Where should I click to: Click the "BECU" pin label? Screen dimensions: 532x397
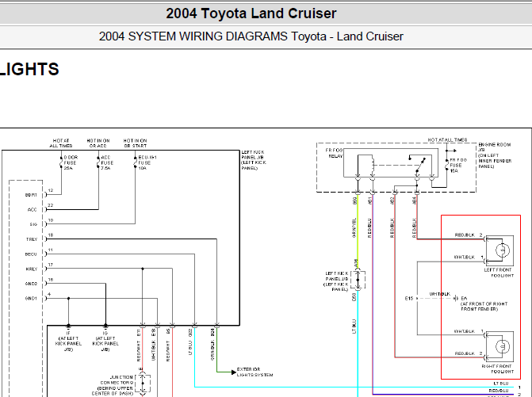[x=31, y=254]
